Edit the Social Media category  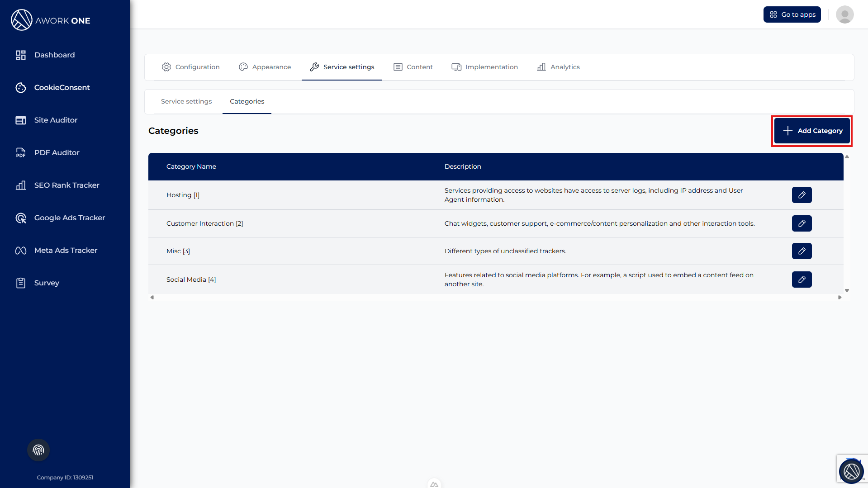802,280
